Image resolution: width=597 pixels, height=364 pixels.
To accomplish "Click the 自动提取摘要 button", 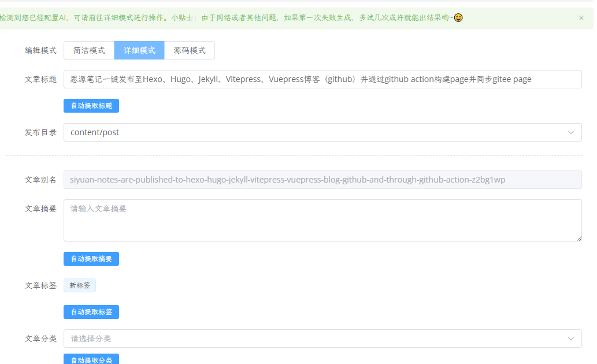I will pos(91,258).
